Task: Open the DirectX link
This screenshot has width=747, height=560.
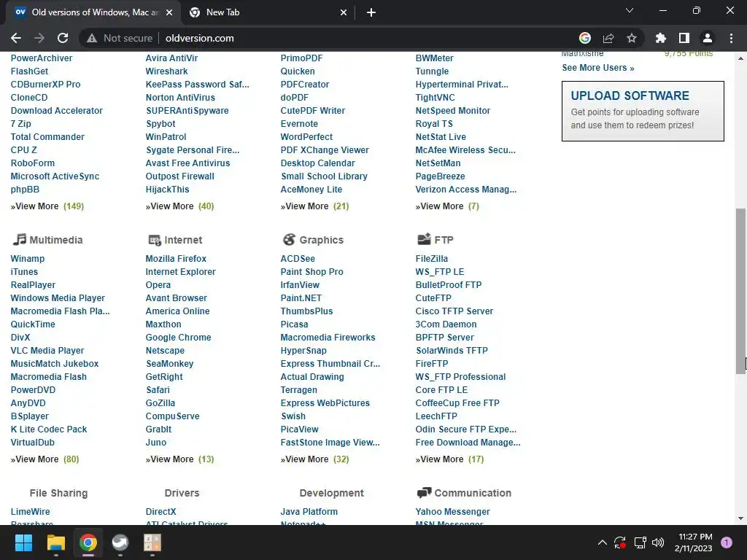Action: coord(161,511)
